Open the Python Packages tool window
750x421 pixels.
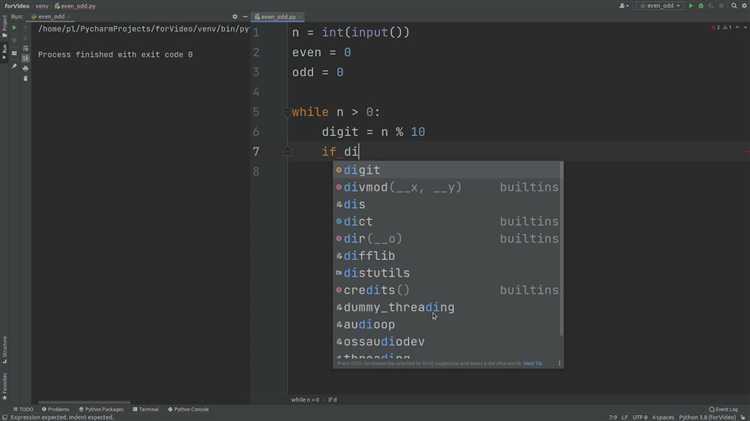101,410
